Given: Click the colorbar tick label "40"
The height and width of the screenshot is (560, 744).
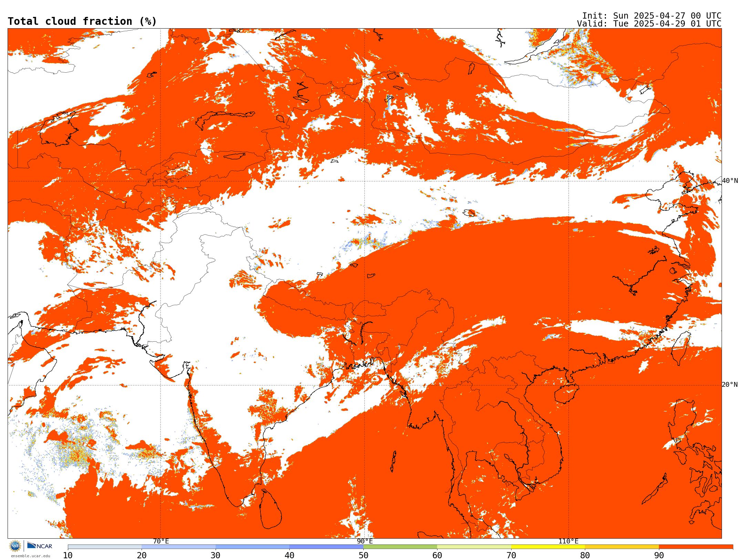Looking at the screenshot, I should click(x=289, y=555).
